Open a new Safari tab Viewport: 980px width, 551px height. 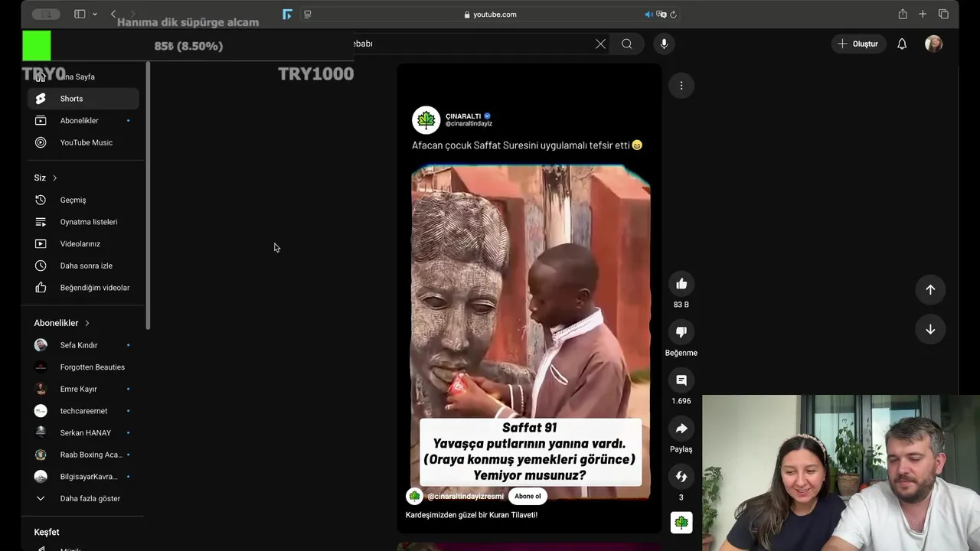(x=923, y=14)
